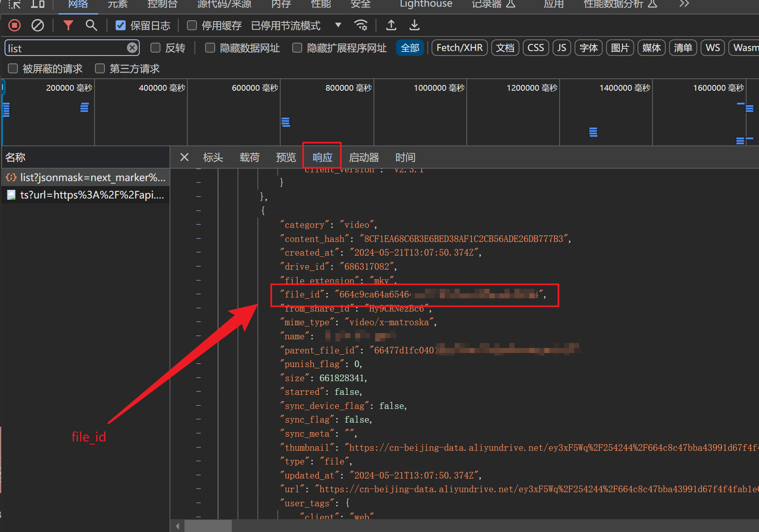Import HAR file with upload arrow
The width and height of the screenshot is (759, 532).
pyautogui.click(x=391, y=26)
